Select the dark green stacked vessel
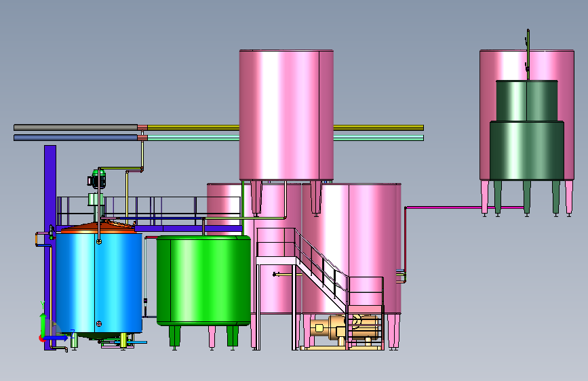 (527, 130)
